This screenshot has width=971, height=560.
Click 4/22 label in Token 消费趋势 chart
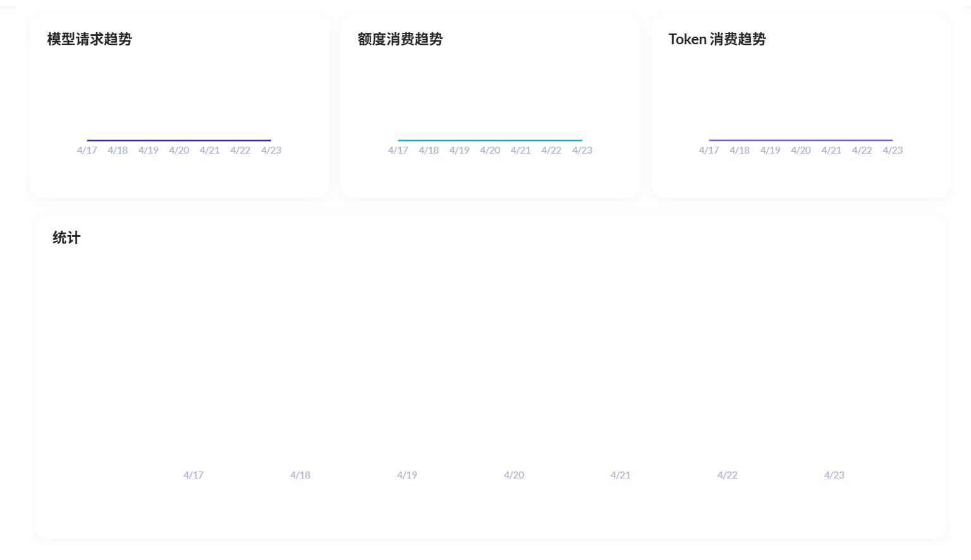click(862, 150)
